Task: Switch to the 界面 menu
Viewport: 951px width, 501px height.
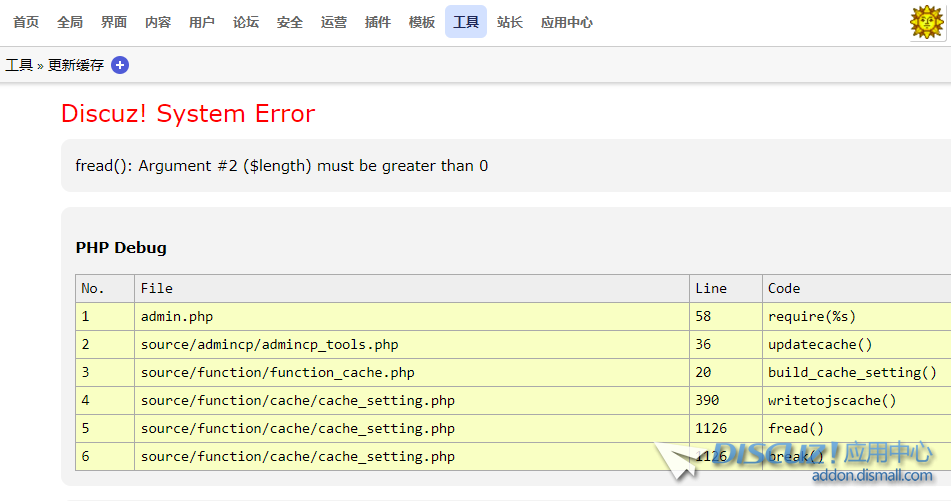Action: tap(114, 22)
